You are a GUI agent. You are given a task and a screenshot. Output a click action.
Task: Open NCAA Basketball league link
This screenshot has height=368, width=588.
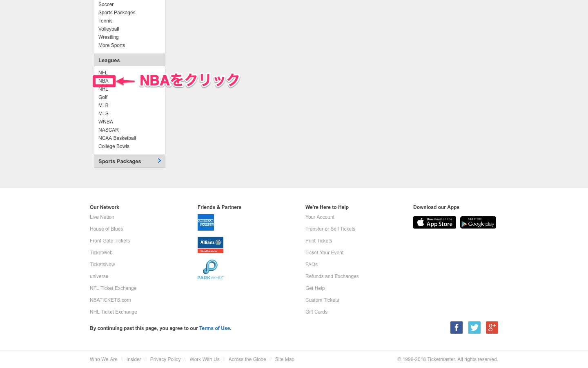click(117, 138)
